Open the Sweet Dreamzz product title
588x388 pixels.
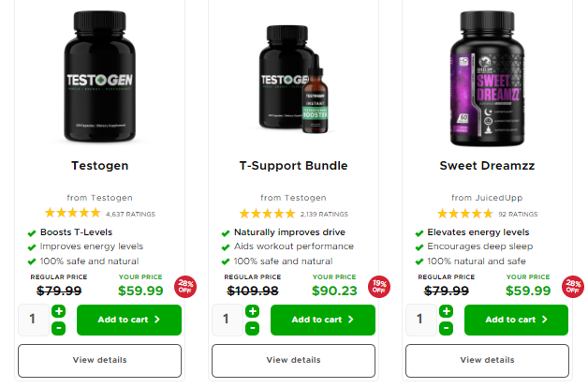pos(487,166)
